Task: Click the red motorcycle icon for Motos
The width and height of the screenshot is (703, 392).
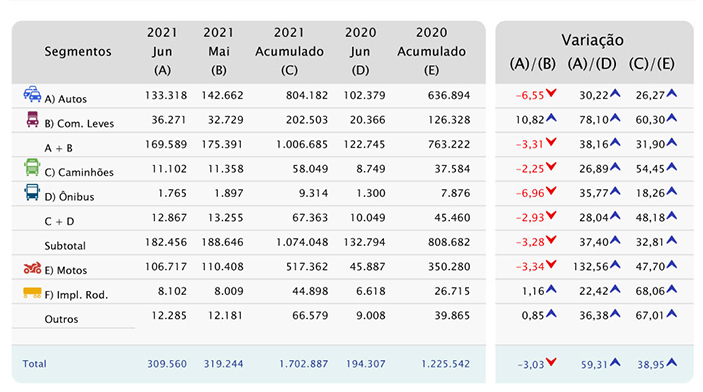Action: [32, 268]
